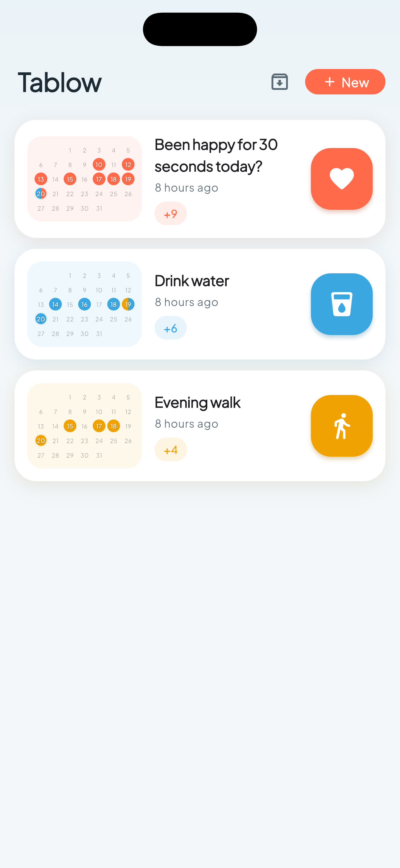Tap the blue water glass button
Viewport: 400px width, 868px height.
pos(342,304)
